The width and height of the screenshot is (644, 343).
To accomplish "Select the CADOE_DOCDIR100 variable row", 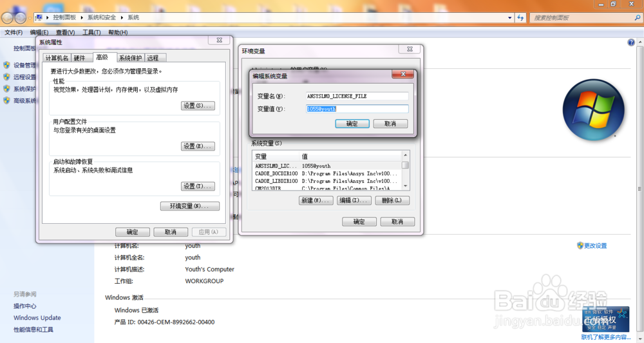I will pyautogui.click(x=327, y=174).
